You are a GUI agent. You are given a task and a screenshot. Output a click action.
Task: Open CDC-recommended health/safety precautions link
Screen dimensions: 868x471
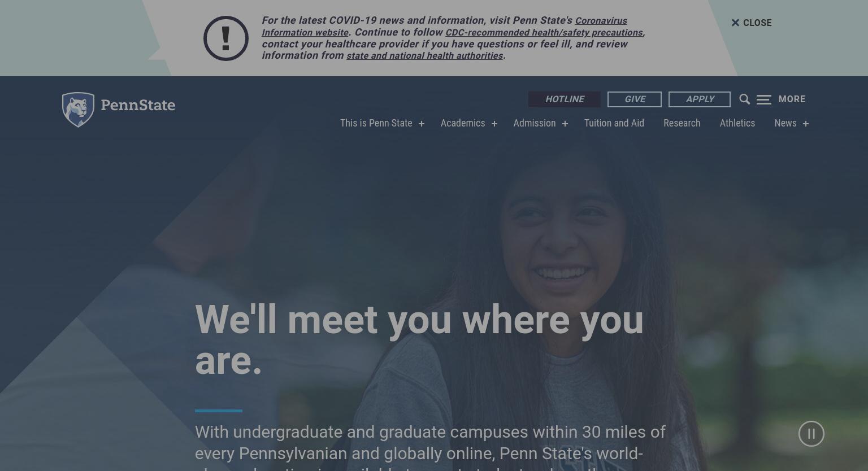[544, 33]
